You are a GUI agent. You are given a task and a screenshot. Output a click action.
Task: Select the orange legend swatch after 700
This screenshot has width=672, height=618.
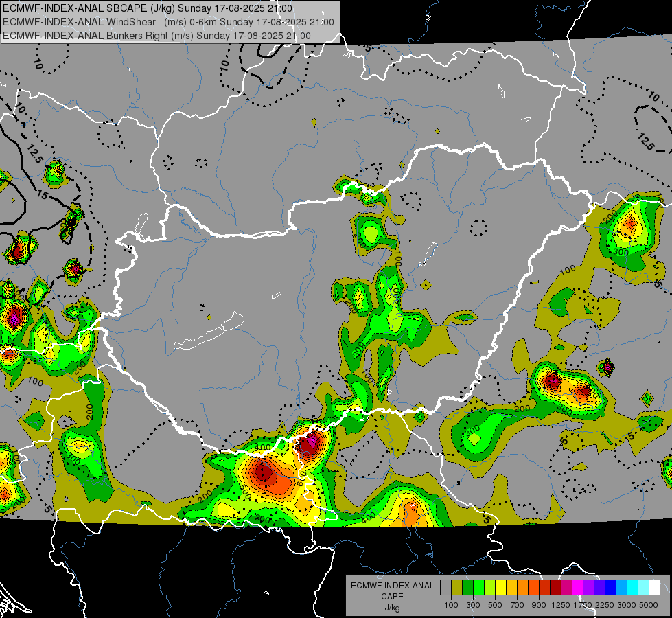523,587
